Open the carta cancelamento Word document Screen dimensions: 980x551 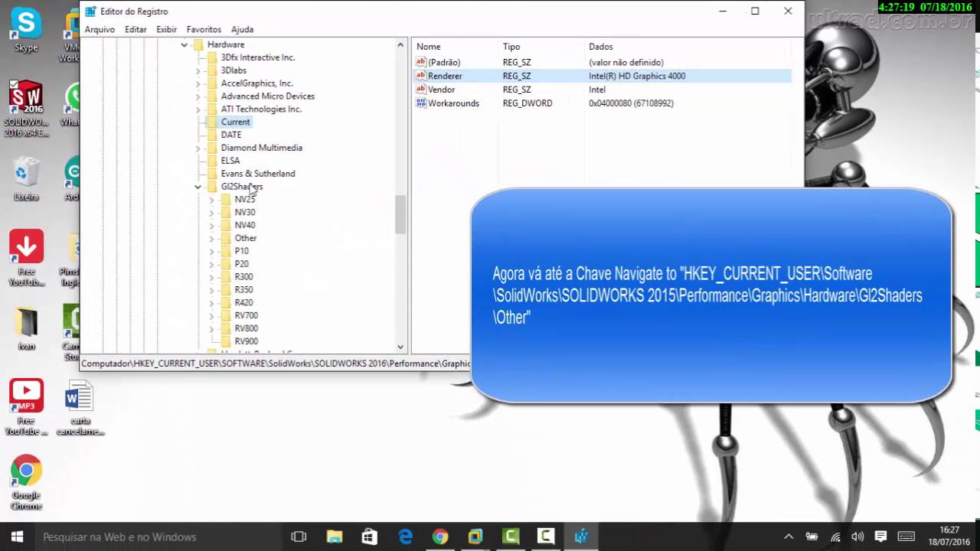[80, 409]
